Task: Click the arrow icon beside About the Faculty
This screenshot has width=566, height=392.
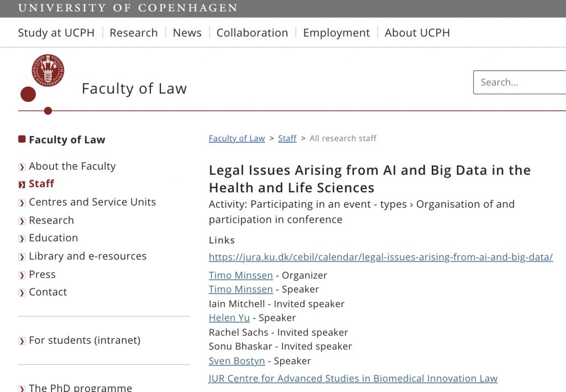Action: [22, 167]
